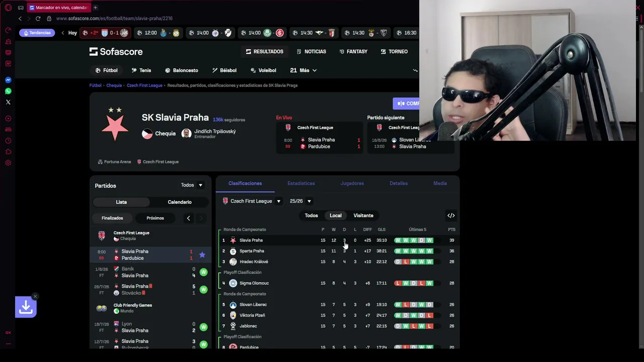Open Fortuna Arena venue link
This screenshot has width=644, height=362.
tap(115, 162)
